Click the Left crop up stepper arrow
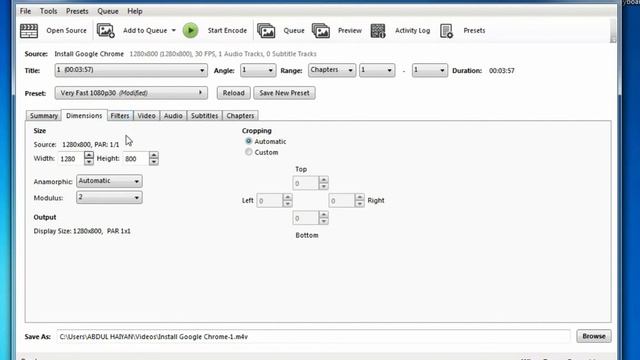This screenshot has height=360, width=640. click(x=287, y=197)
